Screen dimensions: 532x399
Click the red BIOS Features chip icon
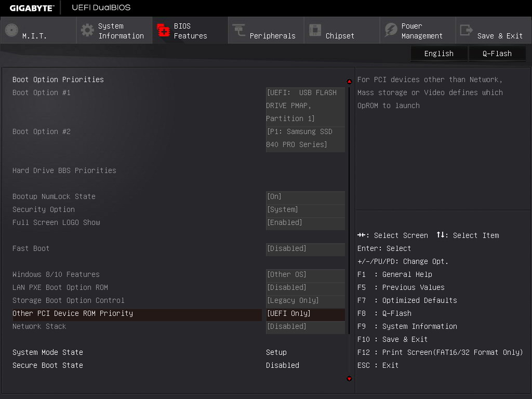[x=163, y=31]
